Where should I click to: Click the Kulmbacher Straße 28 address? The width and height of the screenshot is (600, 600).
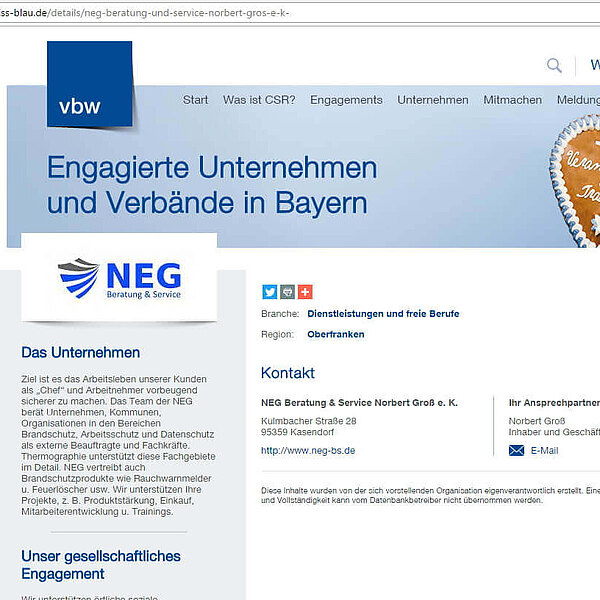308,421
